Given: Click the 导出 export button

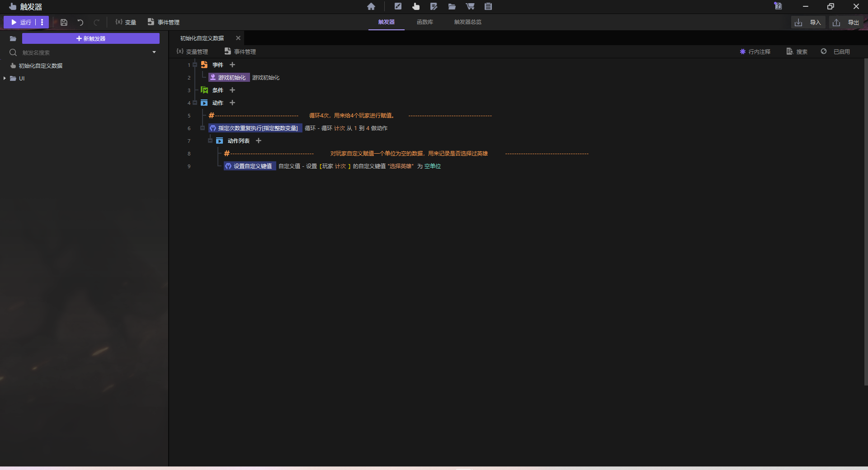Looking at the screenshot, I should pos(846,22).
